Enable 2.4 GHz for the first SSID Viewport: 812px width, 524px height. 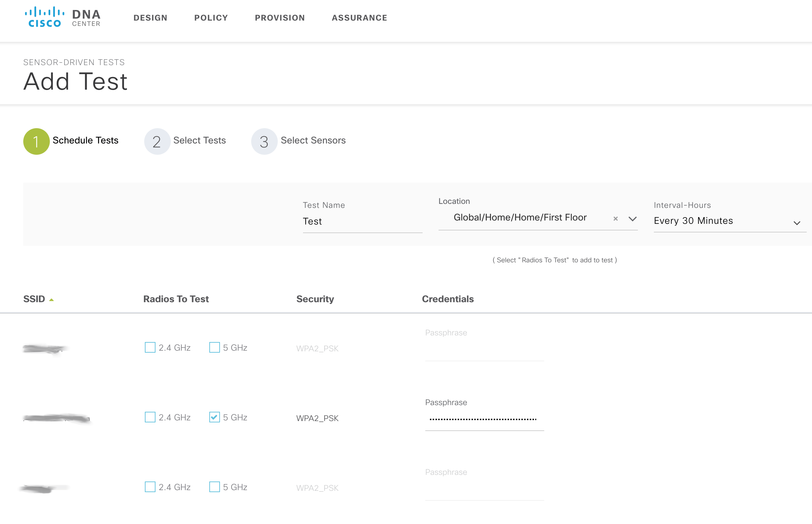[x=150, y=347]
